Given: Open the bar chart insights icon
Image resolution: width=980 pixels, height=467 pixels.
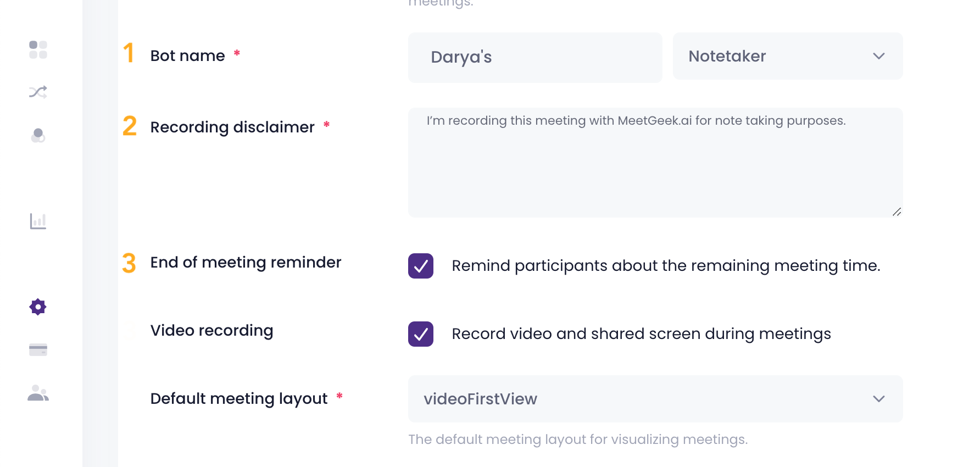Looking at the screenshot, I should click(38, 221).
